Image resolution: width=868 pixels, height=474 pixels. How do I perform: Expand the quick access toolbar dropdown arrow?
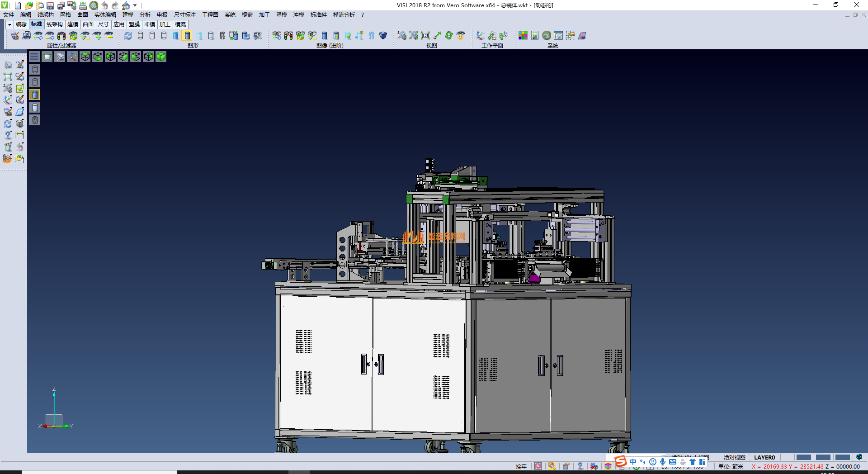135,5
